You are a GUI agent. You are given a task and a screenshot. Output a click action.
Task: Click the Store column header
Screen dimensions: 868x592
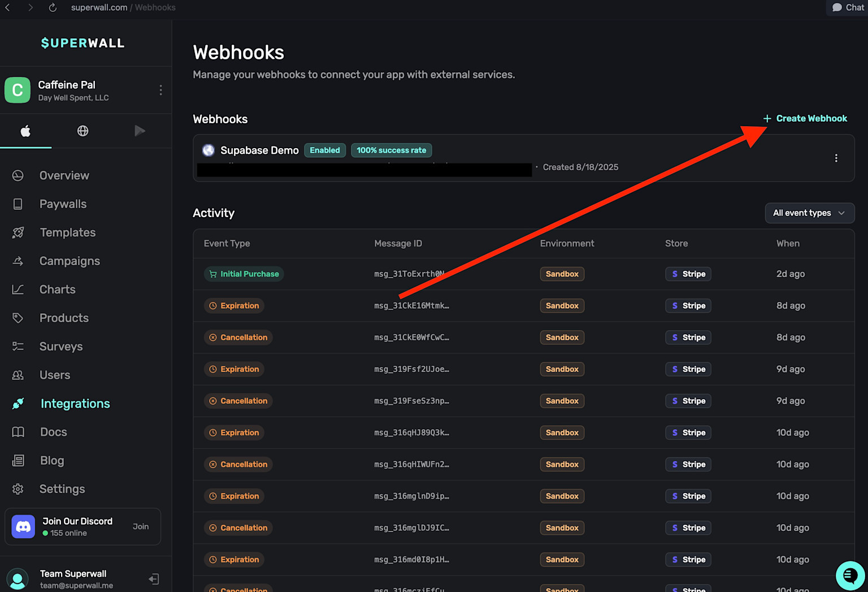(676, 243)
